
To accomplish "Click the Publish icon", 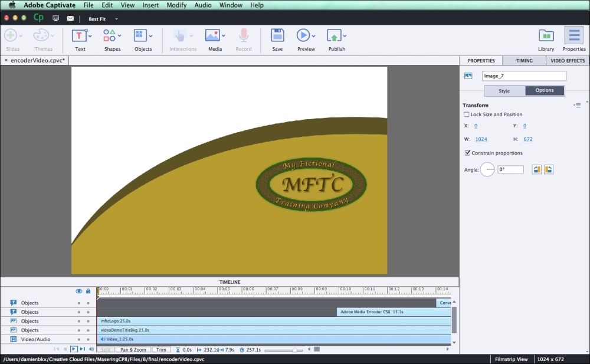I will pyautogui.click(x=333, y=35).
